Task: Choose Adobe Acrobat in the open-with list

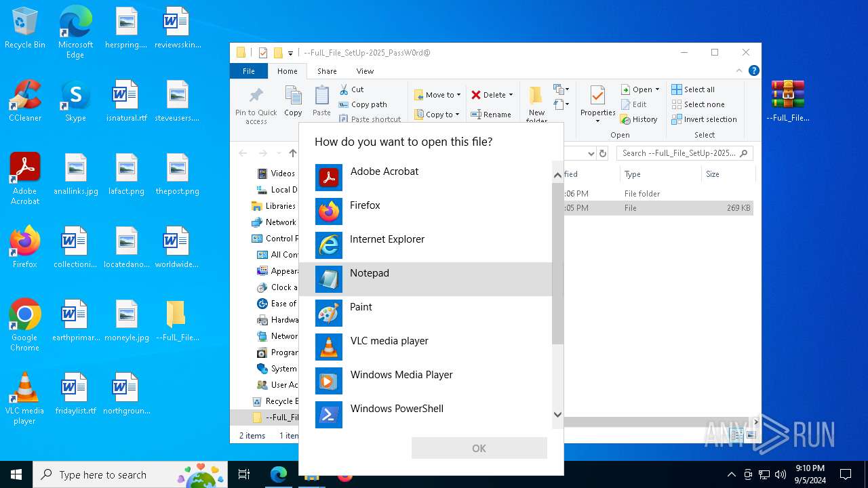Action: click(425, 178)
